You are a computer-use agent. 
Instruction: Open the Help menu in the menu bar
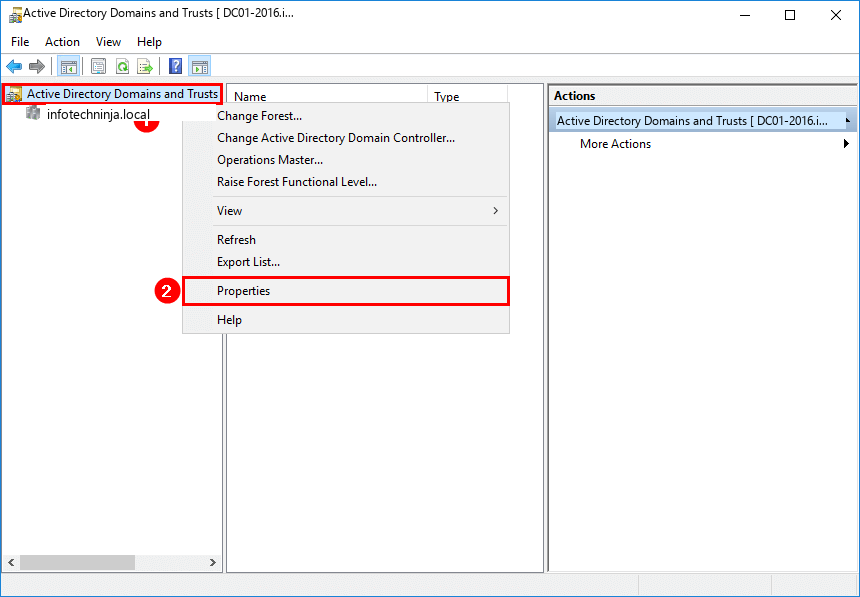[149, 42]
